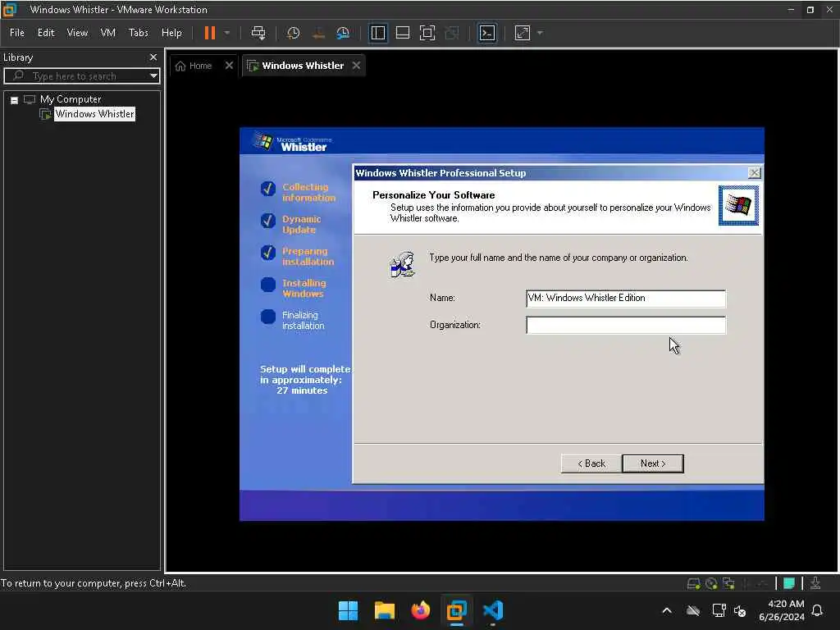Send Ctrl+Alt+Del to the virtual machine
840x630 pixels.
point(258,33)
